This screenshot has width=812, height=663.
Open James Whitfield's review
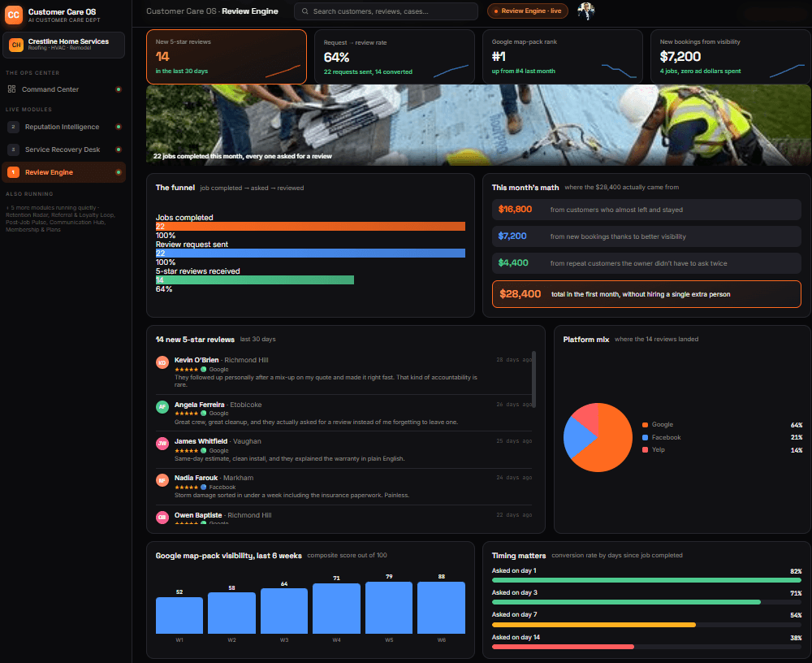click(343, 449)
